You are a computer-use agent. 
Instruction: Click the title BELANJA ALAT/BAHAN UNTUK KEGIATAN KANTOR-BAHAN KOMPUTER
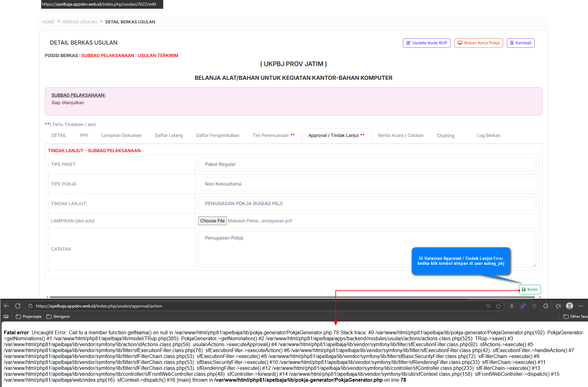tap(294, 78)
